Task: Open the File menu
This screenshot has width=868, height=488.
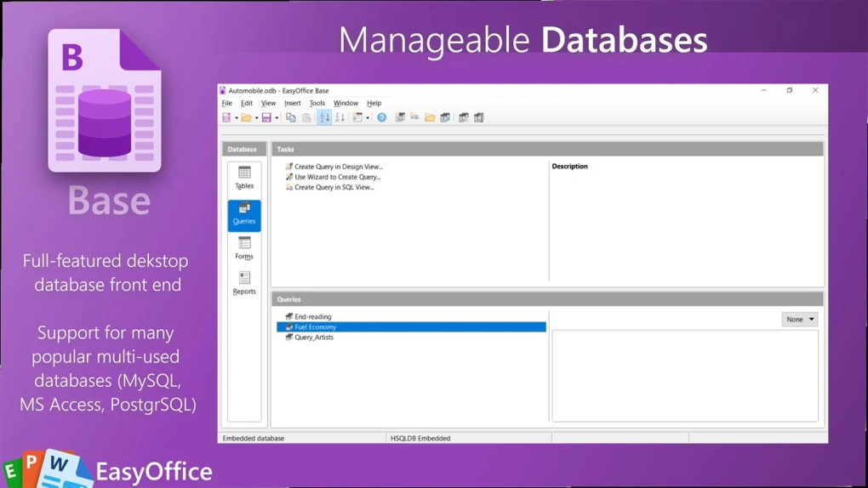Action: pos(227,103)
